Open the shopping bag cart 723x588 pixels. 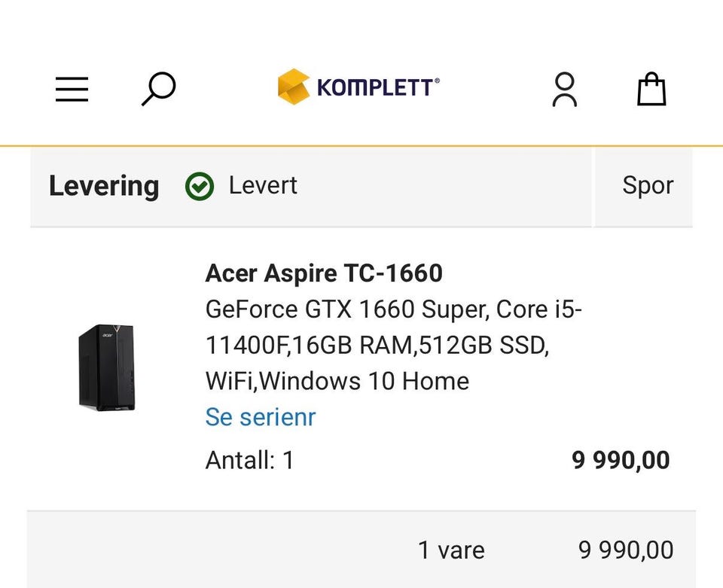651,89
